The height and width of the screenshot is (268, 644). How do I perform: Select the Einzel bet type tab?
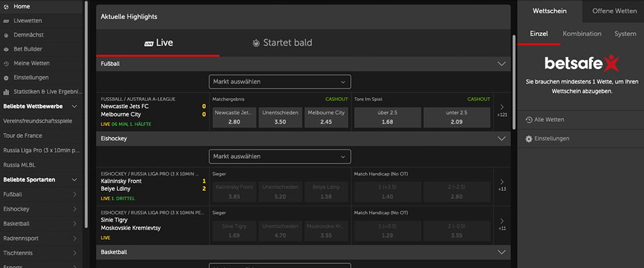539,33
